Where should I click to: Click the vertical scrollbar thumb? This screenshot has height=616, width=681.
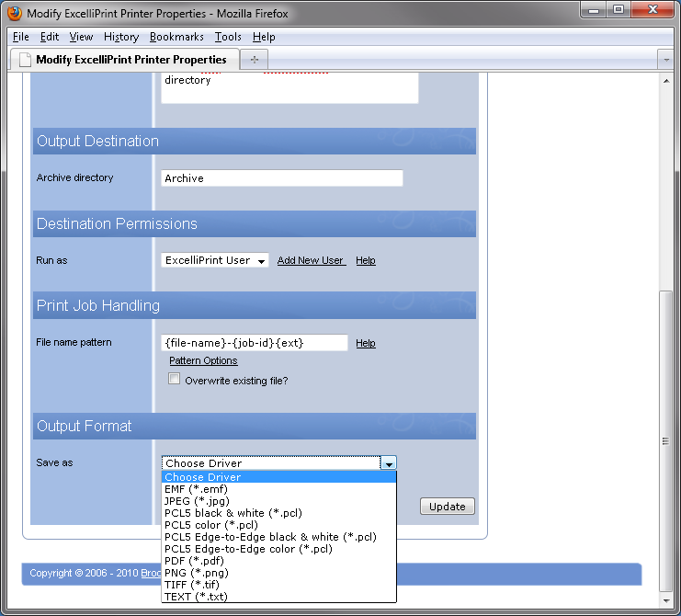pos(665,441)
